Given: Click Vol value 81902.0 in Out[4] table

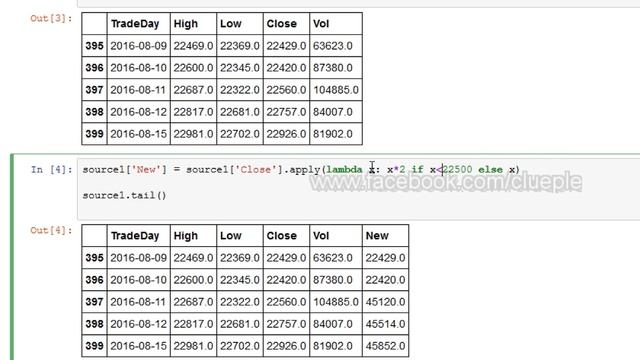Looking at the screenshot, I should 333,346.
